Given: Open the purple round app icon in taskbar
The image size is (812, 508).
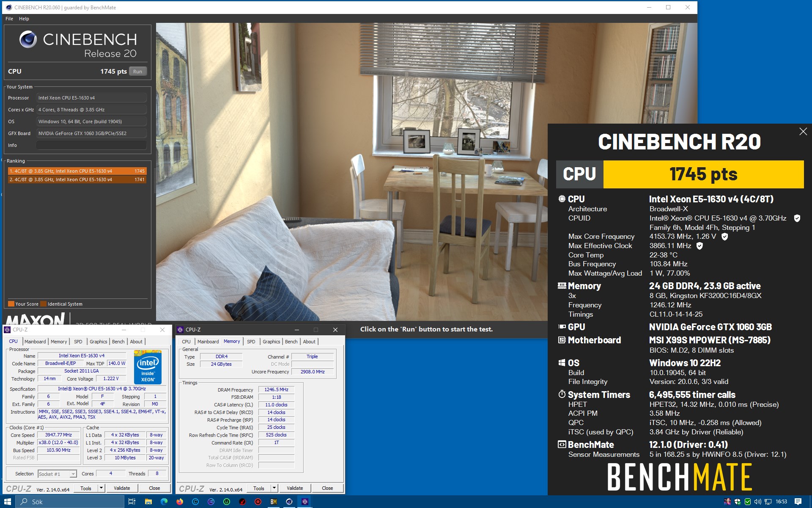Looking at the screenshot, I should click(211, 502).
